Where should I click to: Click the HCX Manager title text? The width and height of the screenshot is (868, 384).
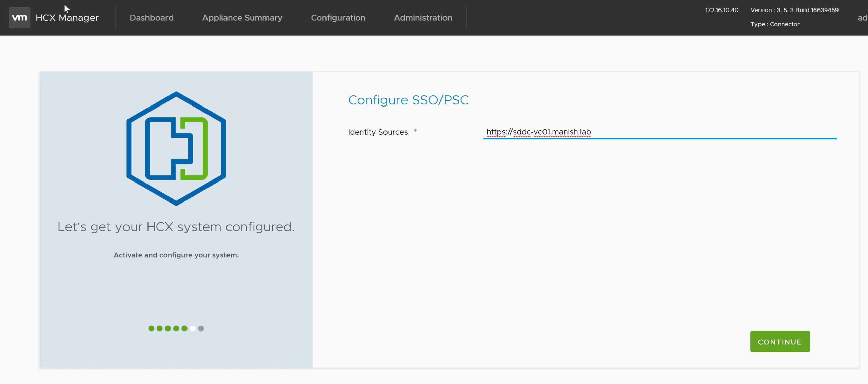click(x=67, y=18)
